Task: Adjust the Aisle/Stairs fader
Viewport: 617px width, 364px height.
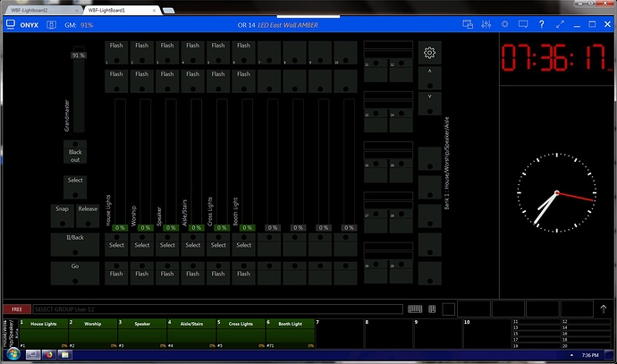Action: click(197, 165)
